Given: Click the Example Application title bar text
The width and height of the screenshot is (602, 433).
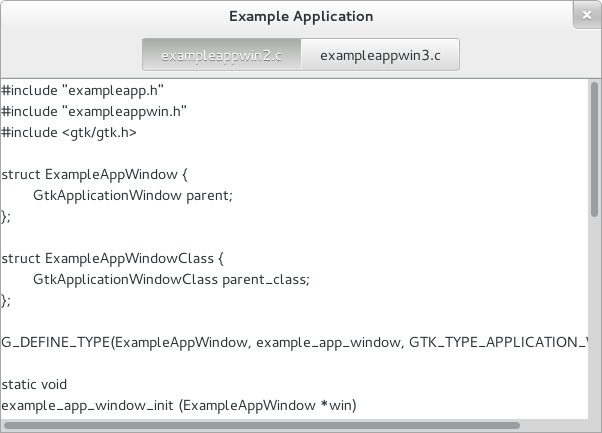Looking at the screenshot, I should [x=300, y=17].
